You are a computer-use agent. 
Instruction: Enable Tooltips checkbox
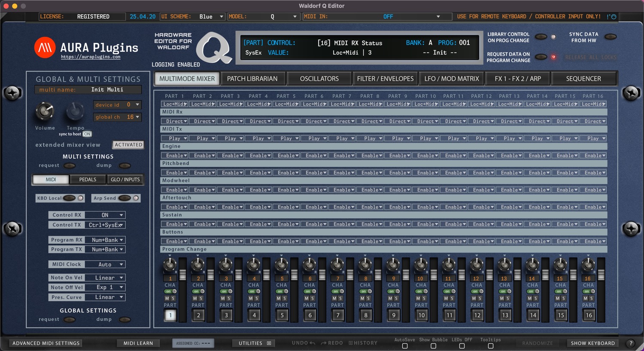pyautogui.click(x=491, y=346)
